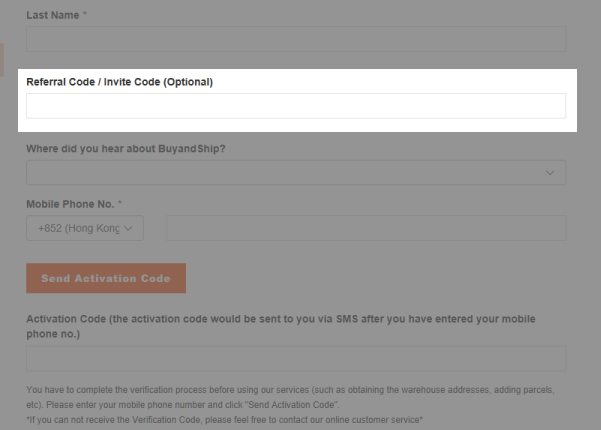This screenshot has height=430, width=601.
Task: Click the "Referral Code / Invite Code (Optional)" label
Action: pos(119,81)
